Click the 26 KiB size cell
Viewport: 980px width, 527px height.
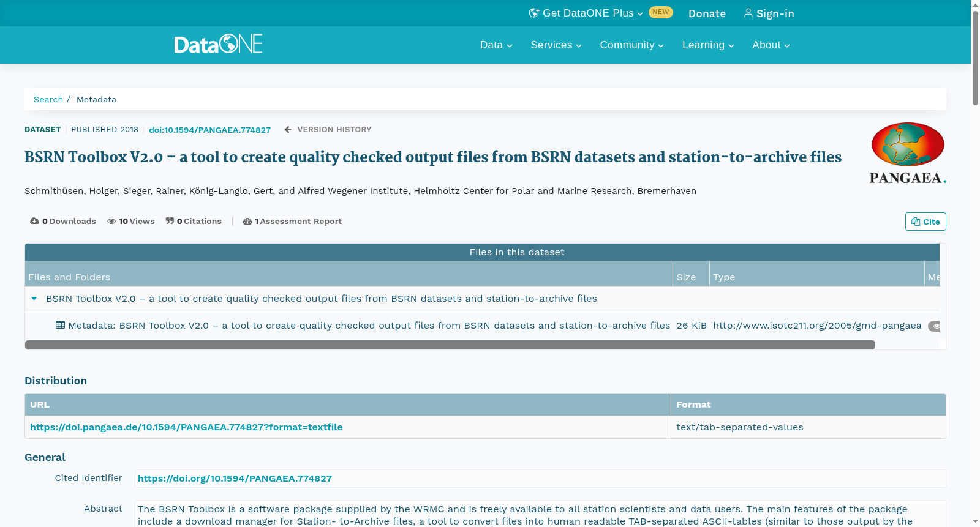click(x=692, y=326)
